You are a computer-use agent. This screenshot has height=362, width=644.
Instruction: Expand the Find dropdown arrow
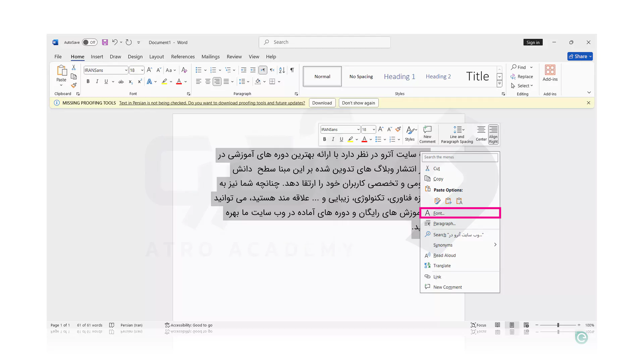point(531,67)
